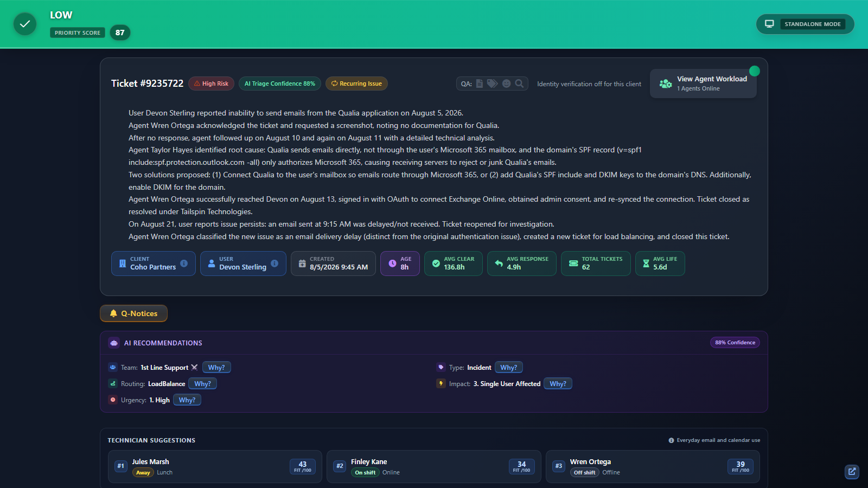Click the 88% Confidence badge in AI Recommendations
Screen dimensions: 868x488
(x=735, y=343)
